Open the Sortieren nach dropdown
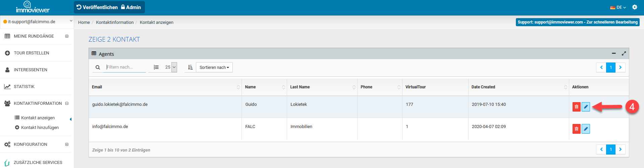Viewport: 644px width, 168px height. click(214, 68)
